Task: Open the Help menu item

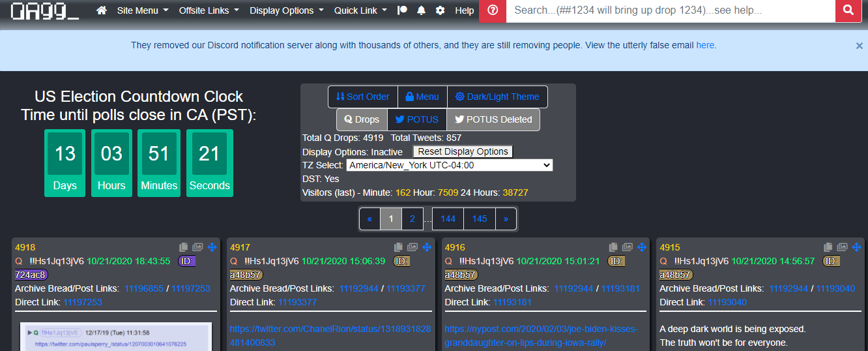Action: 465,10
